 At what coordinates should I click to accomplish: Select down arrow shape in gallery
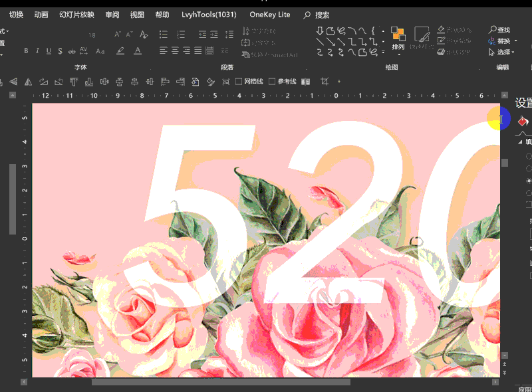320,31
